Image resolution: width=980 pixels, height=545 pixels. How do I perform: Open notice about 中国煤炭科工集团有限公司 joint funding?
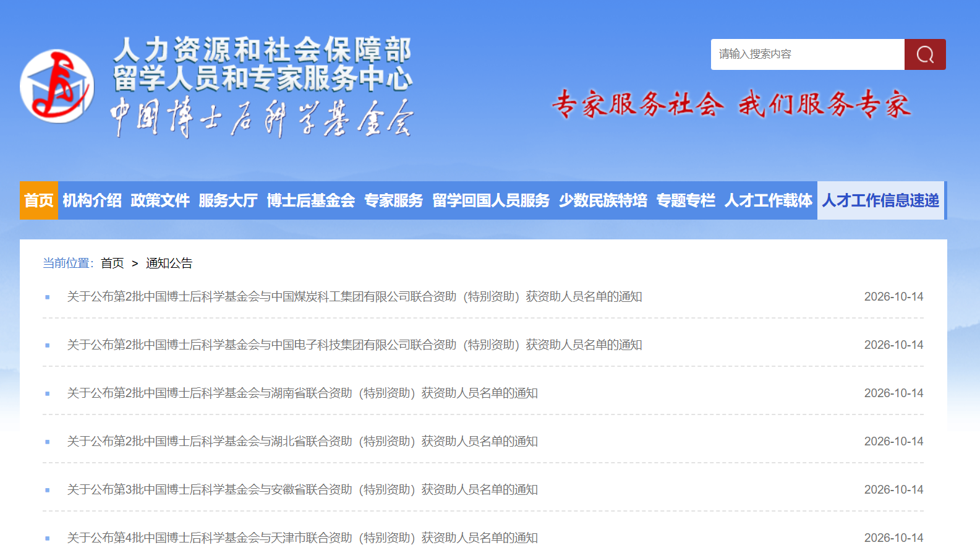point(355,297)
